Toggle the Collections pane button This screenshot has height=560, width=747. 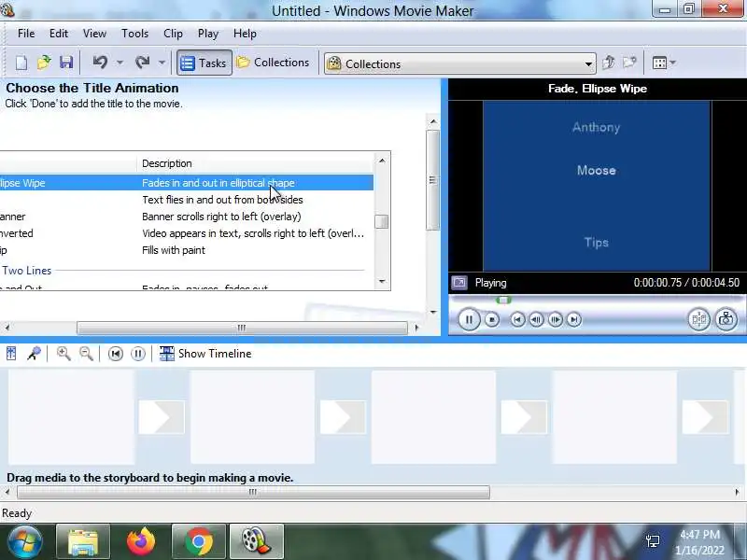click(273, 63)
